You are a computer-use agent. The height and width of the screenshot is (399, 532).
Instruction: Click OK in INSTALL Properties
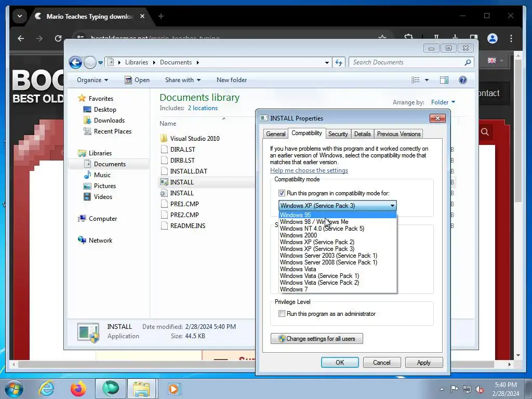coord(340,362)
